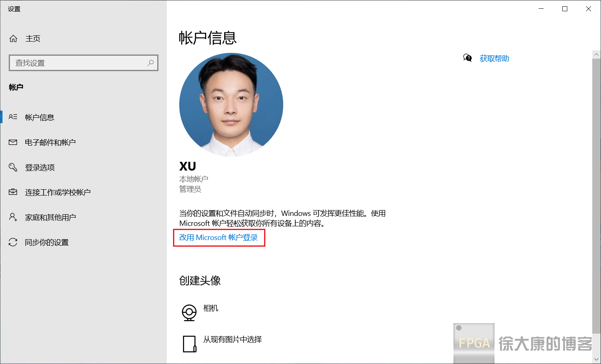Choose the 相机 option
Screen dimensions: 601x364
[x=211, y=308]
